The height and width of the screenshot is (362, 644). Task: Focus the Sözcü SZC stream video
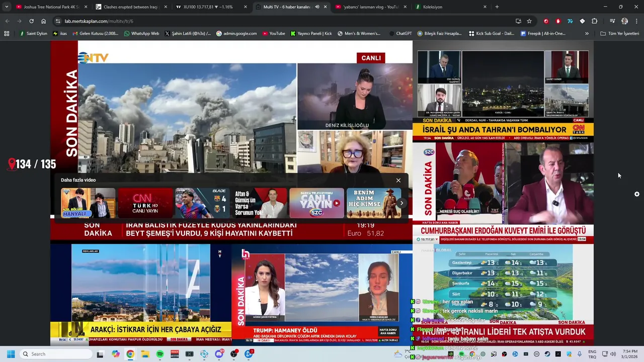[503, 193]
